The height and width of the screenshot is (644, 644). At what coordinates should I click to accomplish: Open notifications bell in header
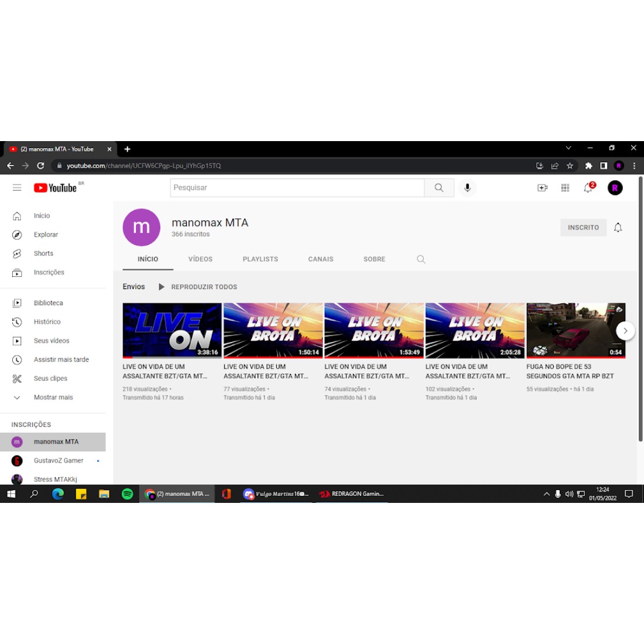(x=588, y=188)
